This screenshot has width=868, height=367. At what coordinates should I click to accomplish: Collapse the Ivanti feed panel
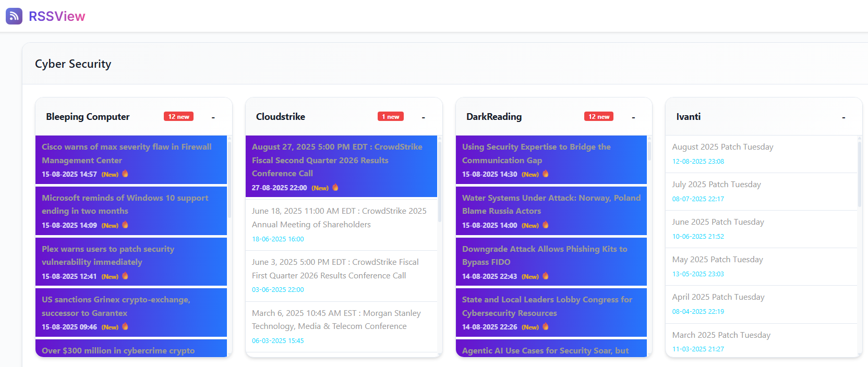pyautogui.click(x=843, y=117)
